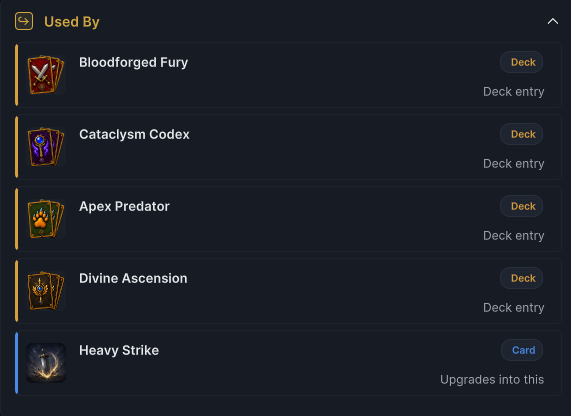The image size is (571, 416).
Task: Open the Heavy Strike card entry
Action: point(288,363)
